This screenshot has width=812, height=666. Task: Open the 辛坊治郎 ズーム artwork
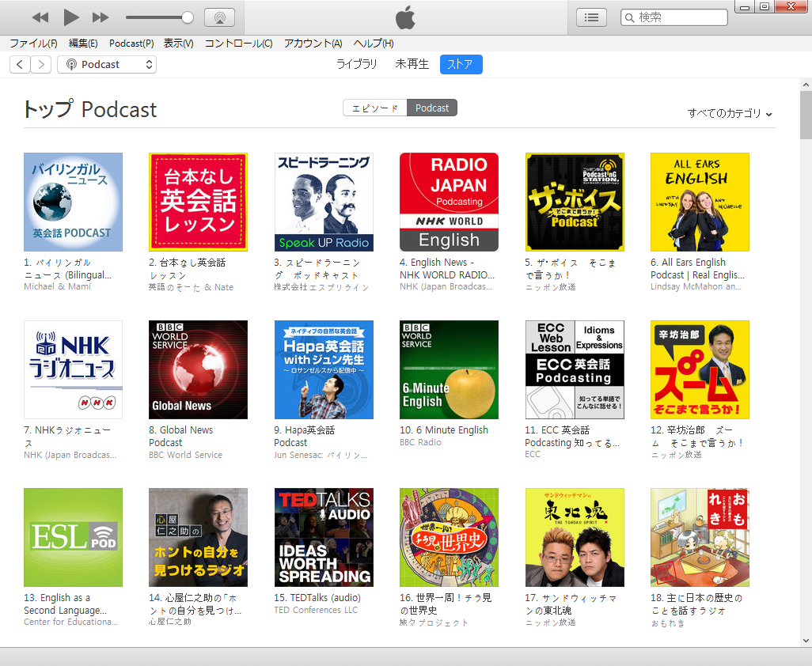(x=700, y=369)
